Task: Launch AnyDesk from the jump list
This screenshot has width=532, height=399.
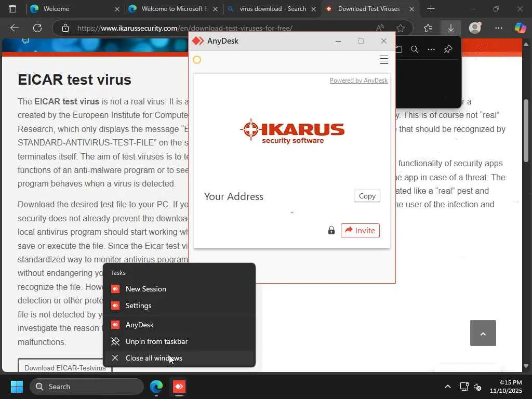Action: click(x=179, y=325)
